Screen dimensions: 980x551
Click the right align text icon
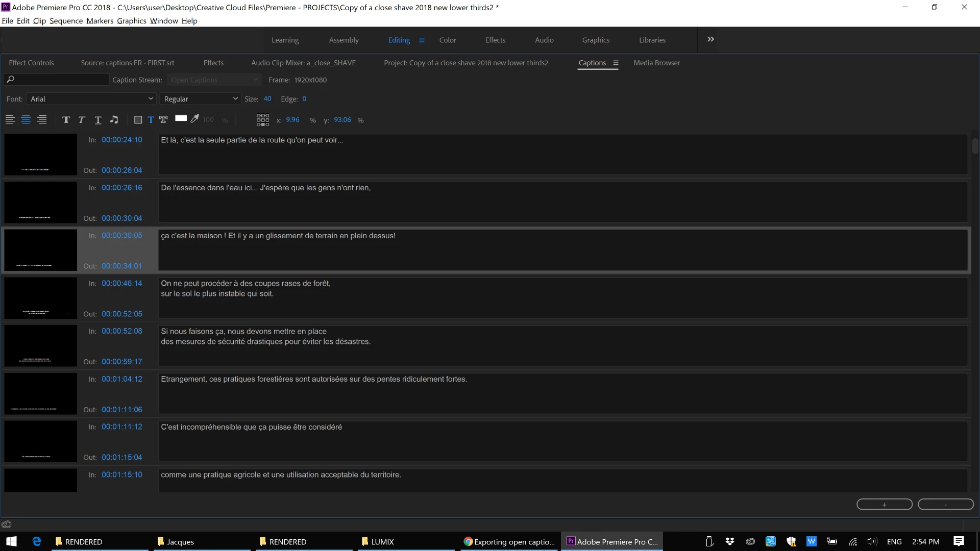coord(42,119)
